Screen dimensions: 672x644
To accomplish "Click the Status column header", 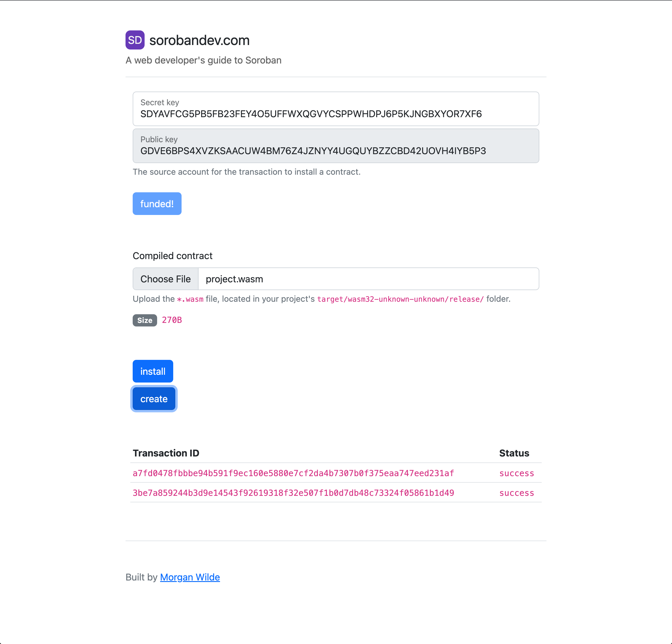I will coord(514,453).
